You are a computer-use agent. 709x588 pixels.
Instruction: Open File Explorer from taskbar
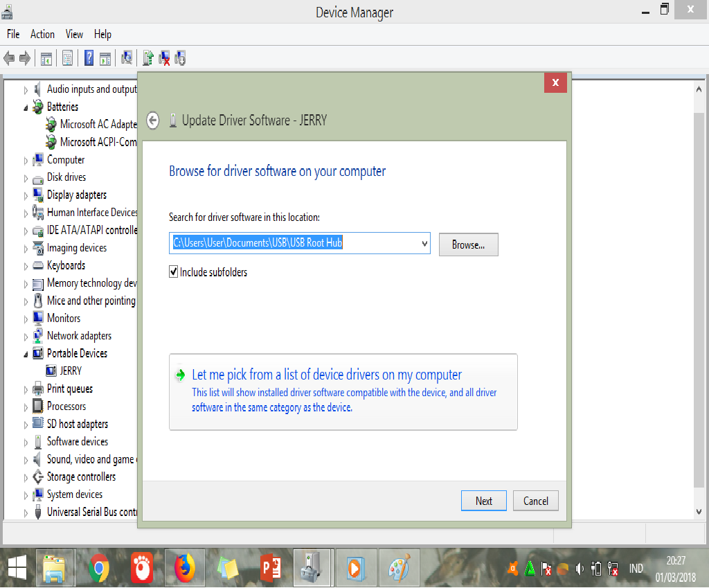pyautogui.click(x=54, y=568)
